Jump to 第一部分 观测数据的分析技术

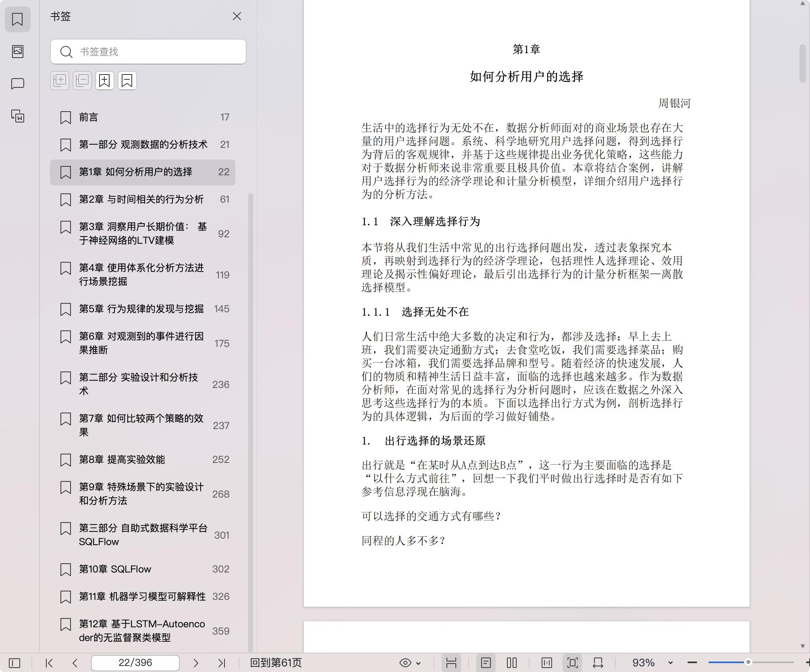click(143, 145)
